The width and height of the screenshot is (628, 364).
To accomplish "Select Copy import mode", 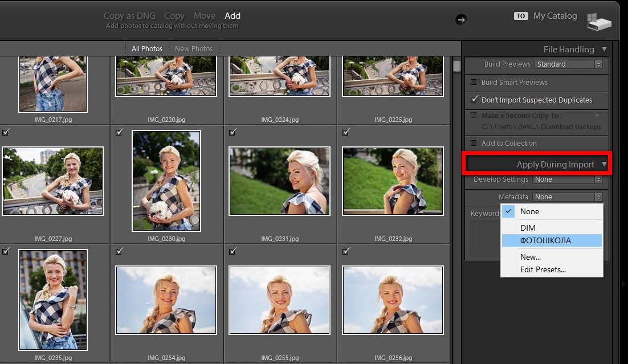I will point(174,15).
